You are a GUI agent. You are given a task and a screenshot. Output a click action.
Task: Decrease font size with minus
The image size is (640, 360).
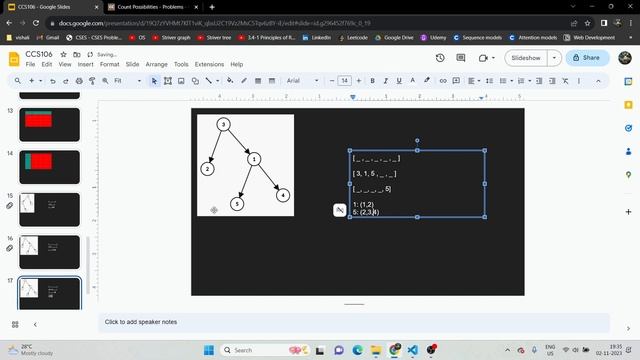(332, 81)
